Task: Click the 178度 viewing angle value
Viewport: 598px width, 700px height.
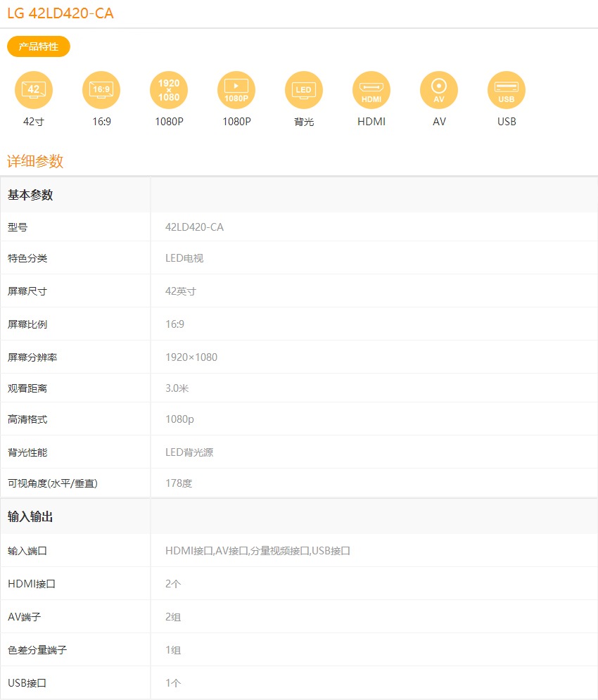Action: [x=179, y=483]
